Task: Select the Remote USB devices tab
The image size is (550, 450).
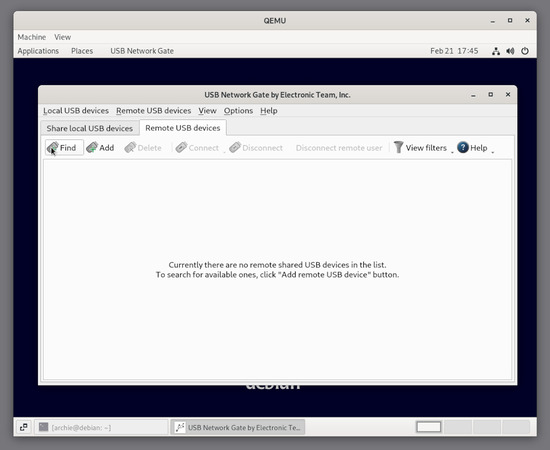Action: [183, 128]
